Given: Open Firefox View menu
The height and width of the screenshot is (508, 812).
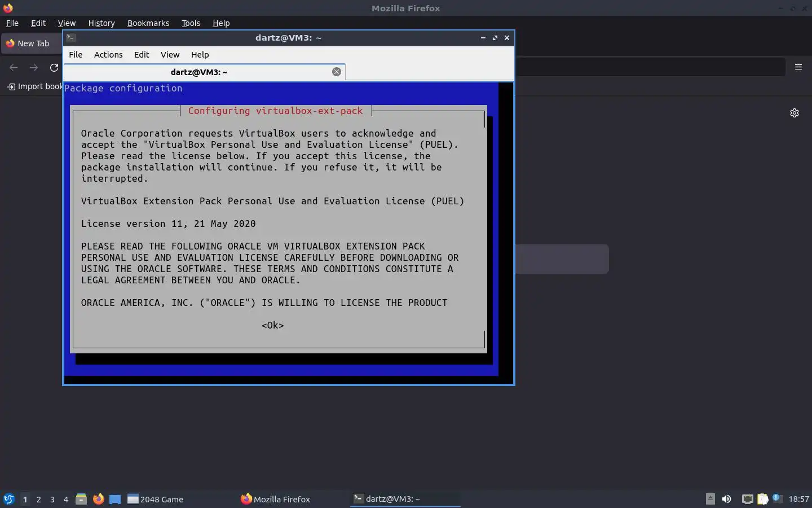Looking at the screenshot, I should pyautogui.click(x=67, y=23).
